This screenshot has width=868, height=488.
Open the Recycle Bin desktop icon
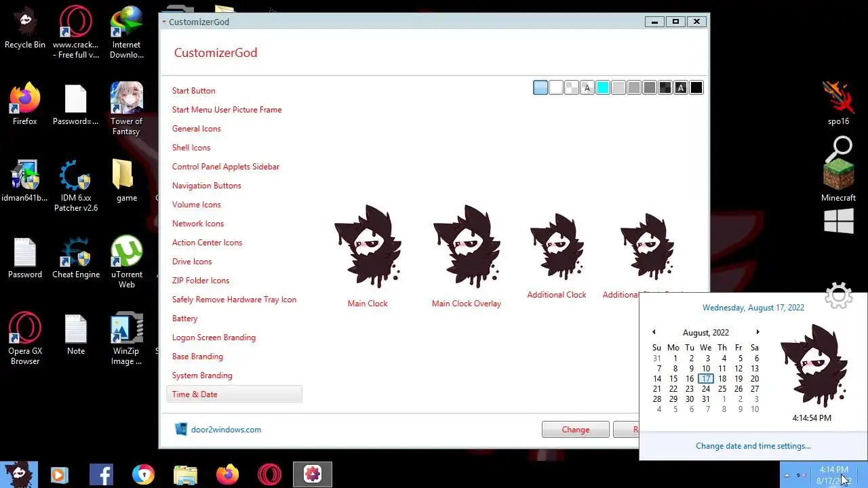click(25, 28)
